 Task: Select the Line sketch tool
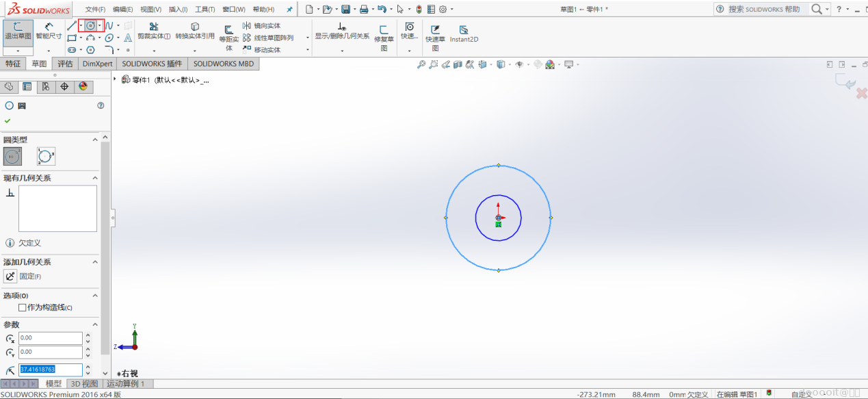coord(72,25)
